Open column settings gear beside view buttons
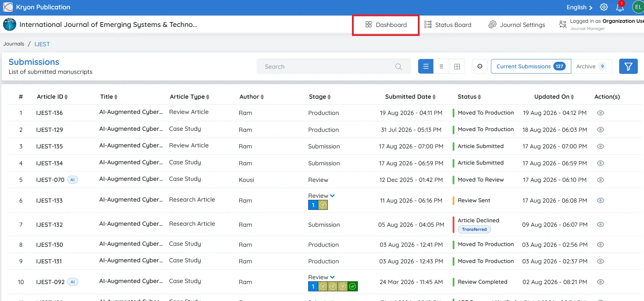This screenshot has width=644, height=301. 480,66
